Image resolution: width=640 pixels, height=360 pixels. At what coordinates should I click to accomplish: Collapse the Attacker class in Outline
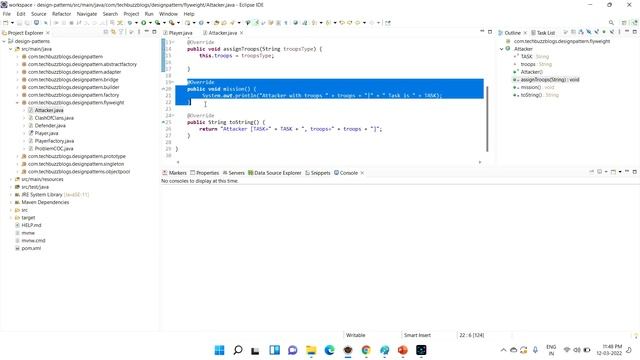[x=502, y=49]
